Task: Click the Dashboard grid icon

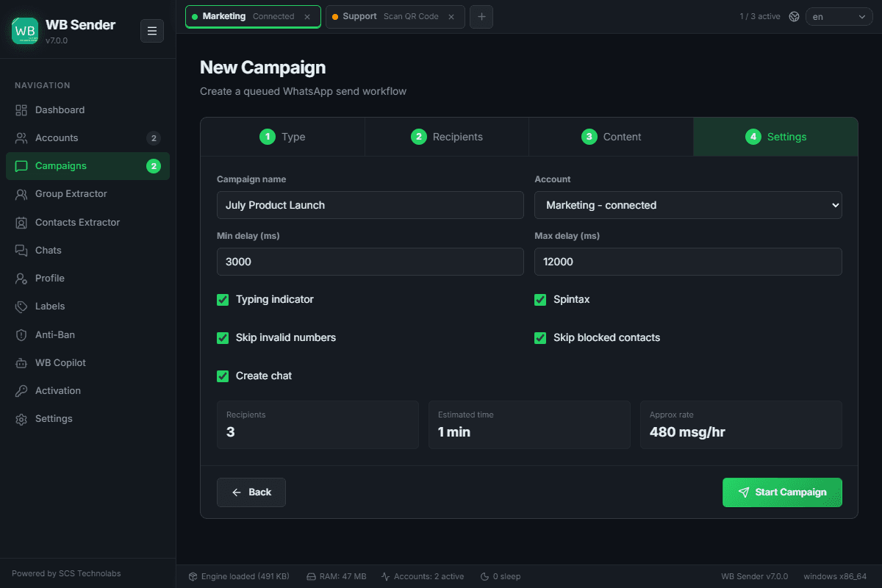Action: click(x=21, y=110)
